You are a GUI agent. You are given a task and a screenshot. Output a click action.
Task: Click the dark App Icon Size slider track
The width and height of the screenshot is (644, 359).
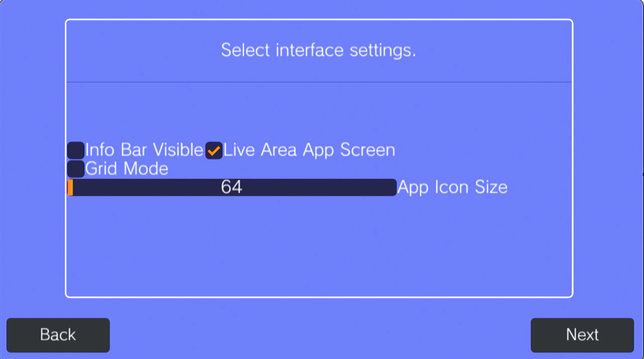(314, 187)
